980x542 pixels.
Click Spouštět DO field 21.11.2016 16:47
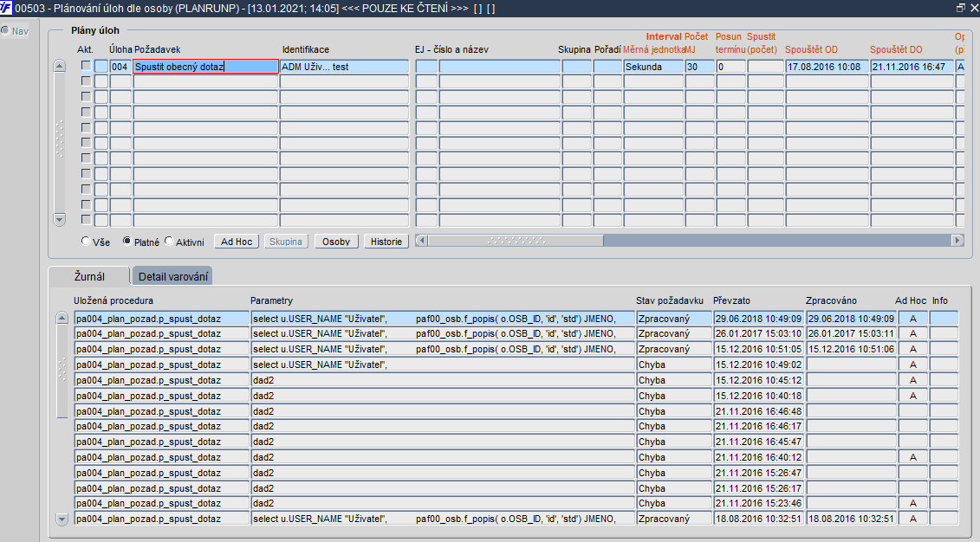pos(912,66)
